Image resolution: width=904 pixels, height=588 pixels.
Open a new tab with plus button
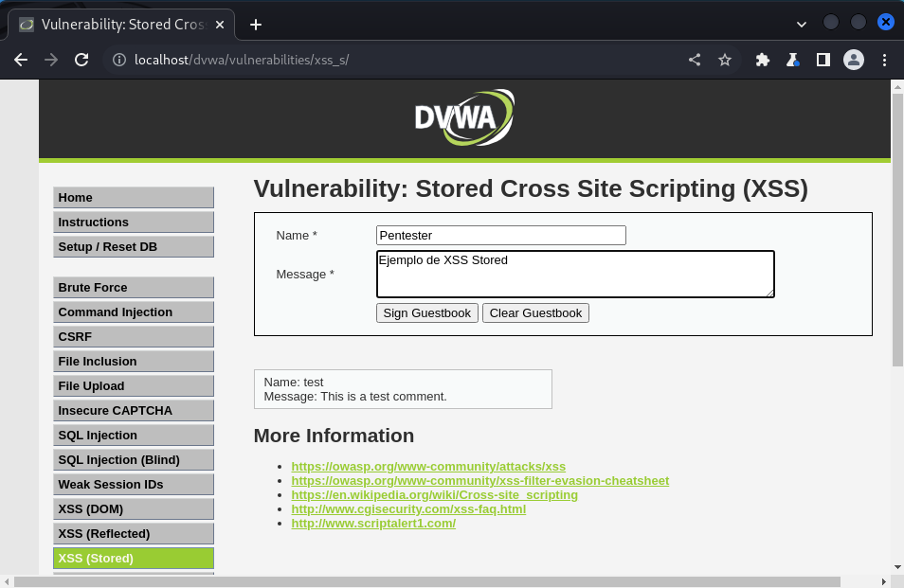tap(256, 25)
